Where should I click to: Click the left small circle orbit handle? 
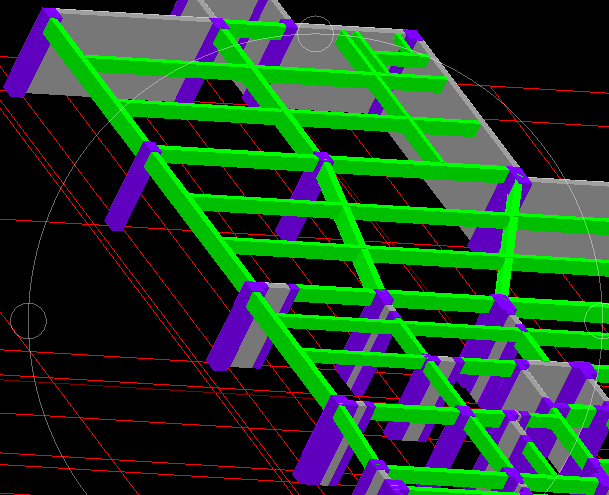(x=28, y=321)
